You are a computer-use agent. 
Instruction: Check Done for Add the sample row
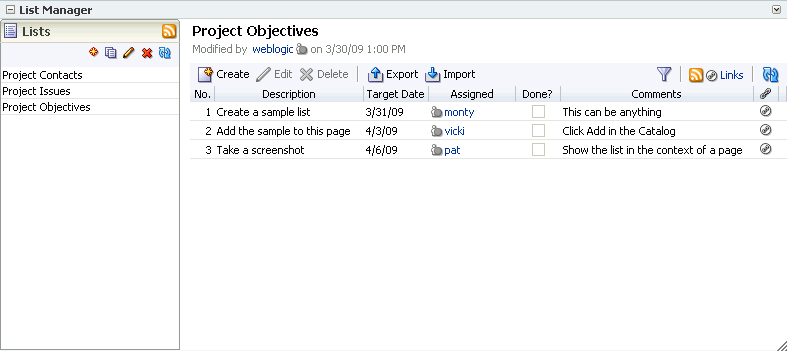[538, 131]
